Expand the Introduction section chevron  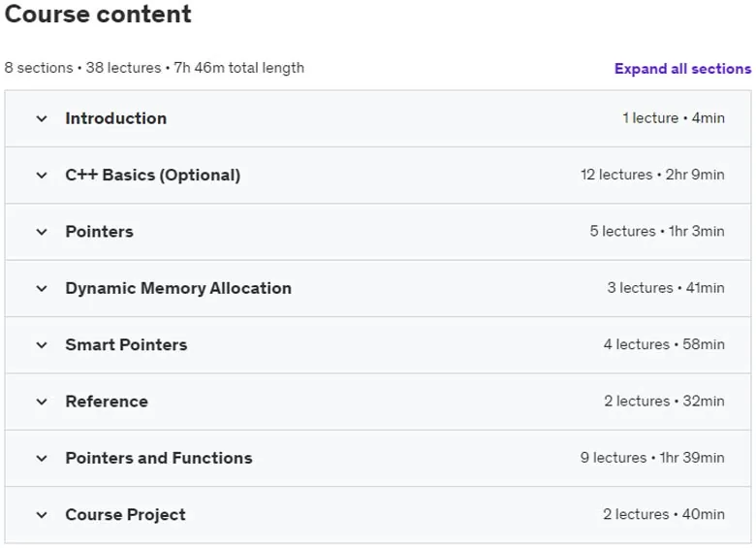(42, 118)
